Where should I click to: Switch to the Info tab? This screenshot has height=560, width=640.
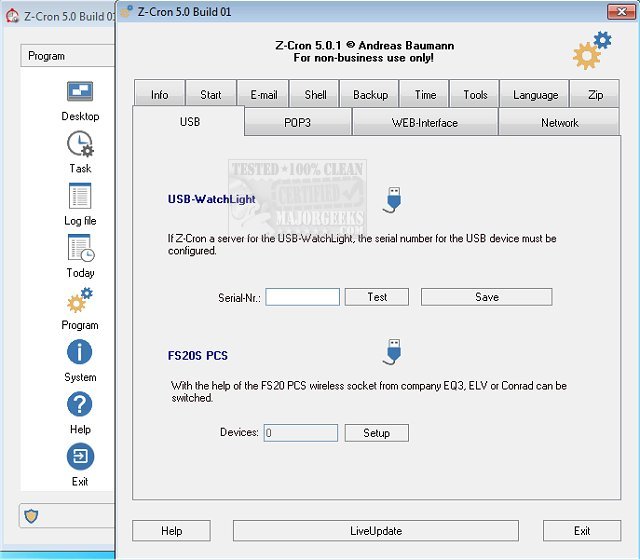[x=159, y=95]
